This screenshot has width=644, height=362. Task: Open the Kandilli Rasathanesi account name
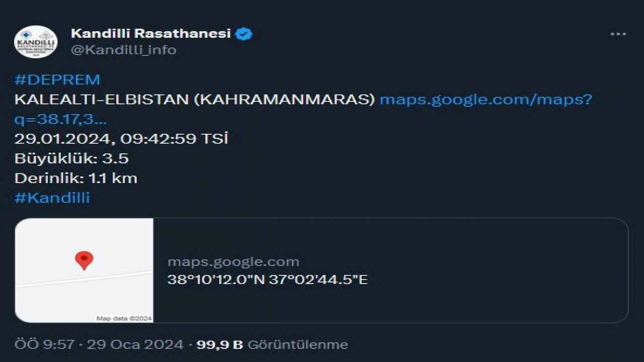150,34
